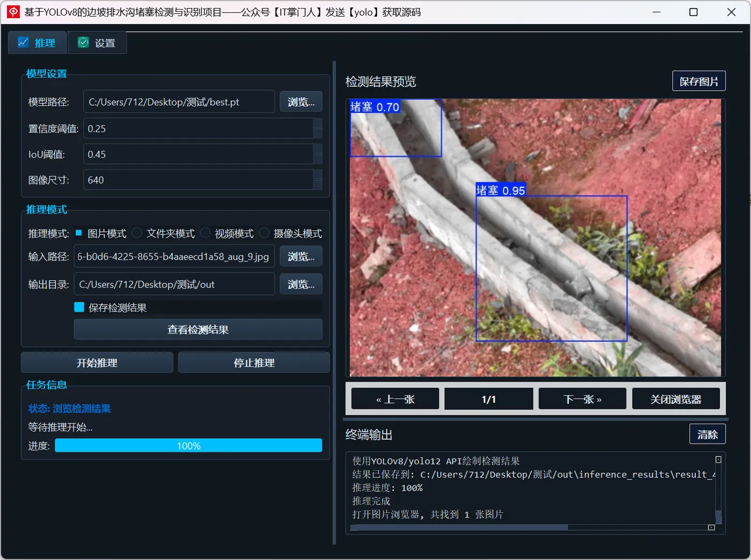The width and height of the screenshot is (751, 560).
Task: Click the chart icon on the 推理 tab
Action: pyautogui.click(x=23, y=42)
